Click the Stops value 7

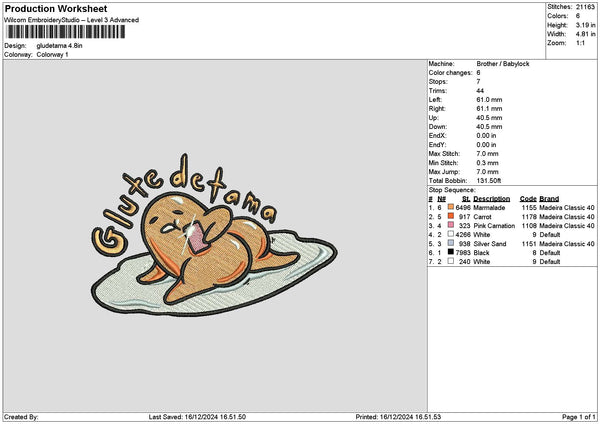tap(478, 82)
